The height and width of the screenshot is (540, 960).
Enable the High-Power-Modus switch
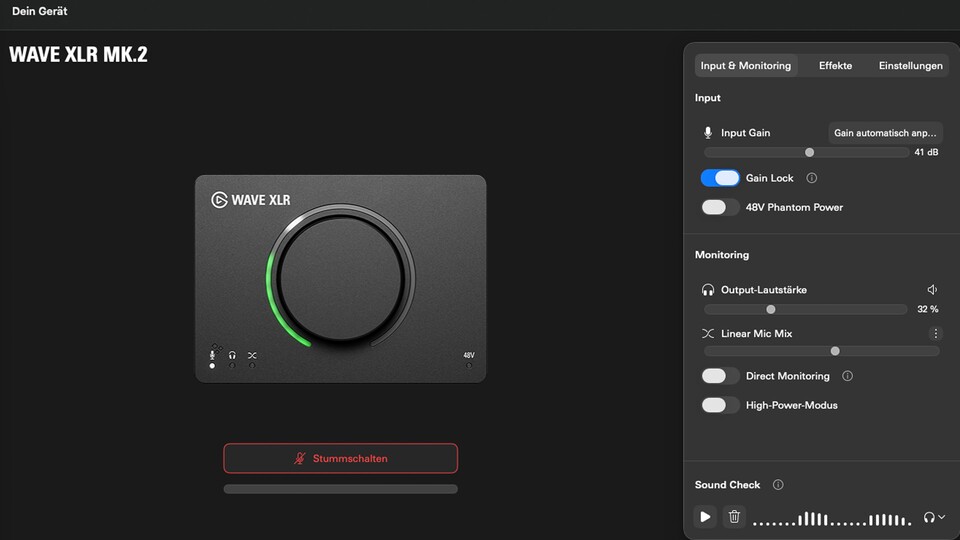(x=720, y=405)
